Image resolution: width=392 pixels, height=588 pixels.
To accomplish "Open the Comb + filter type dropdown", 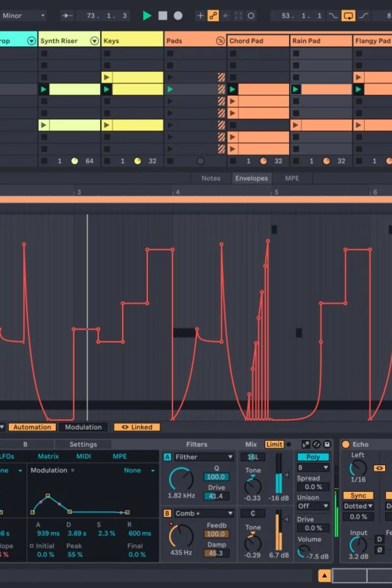I will click(x=204, y=514).
